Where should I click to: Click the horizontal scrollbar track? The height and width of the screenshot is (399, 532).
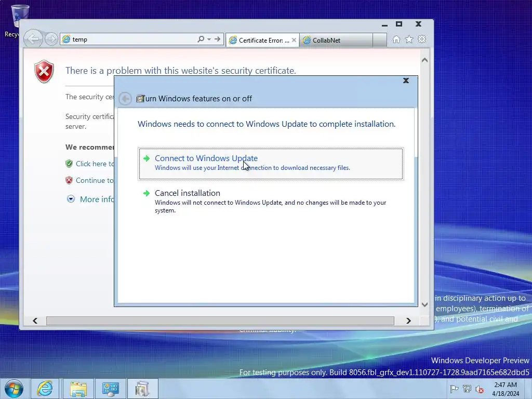pyautogui.click(x=220, y=321)
